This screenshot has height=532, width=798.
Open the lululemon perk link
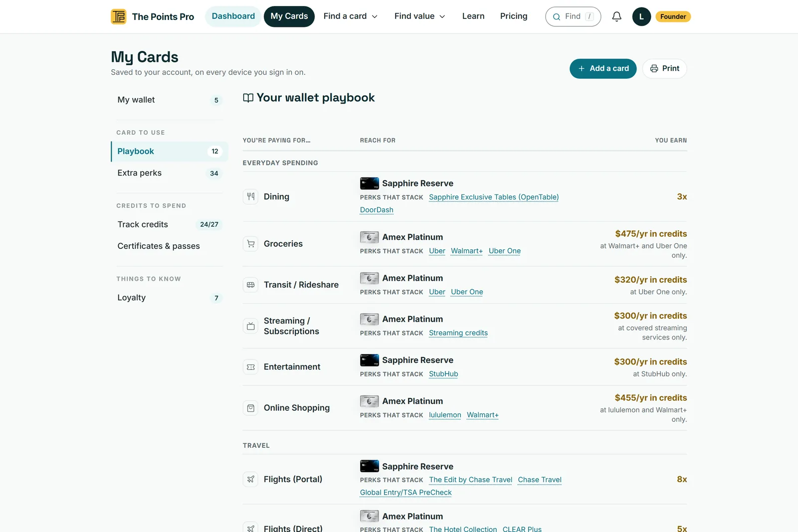click(x=445, y=415)
